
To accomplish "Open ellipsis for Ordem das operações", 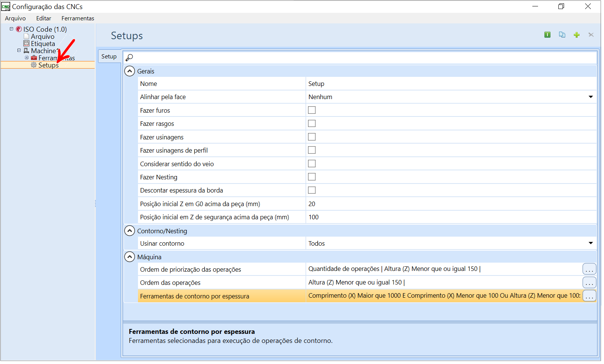I will 589,282.
